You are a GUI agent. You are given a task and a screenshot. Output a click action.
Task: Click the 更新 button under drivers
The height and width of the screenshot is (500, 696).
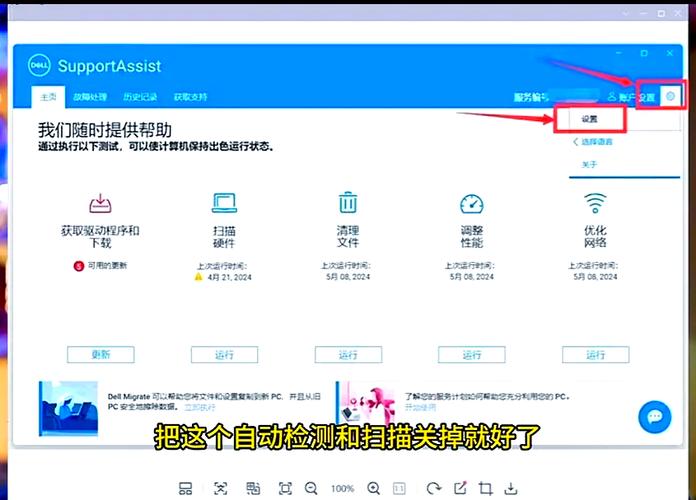[101, 354]
